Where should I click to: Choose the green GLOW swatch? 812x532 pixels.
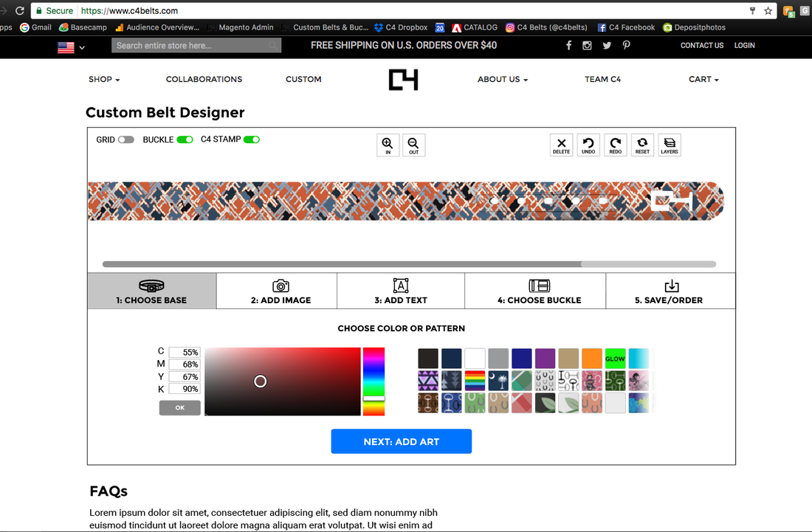pyautogui.click(x=615, y=358)
